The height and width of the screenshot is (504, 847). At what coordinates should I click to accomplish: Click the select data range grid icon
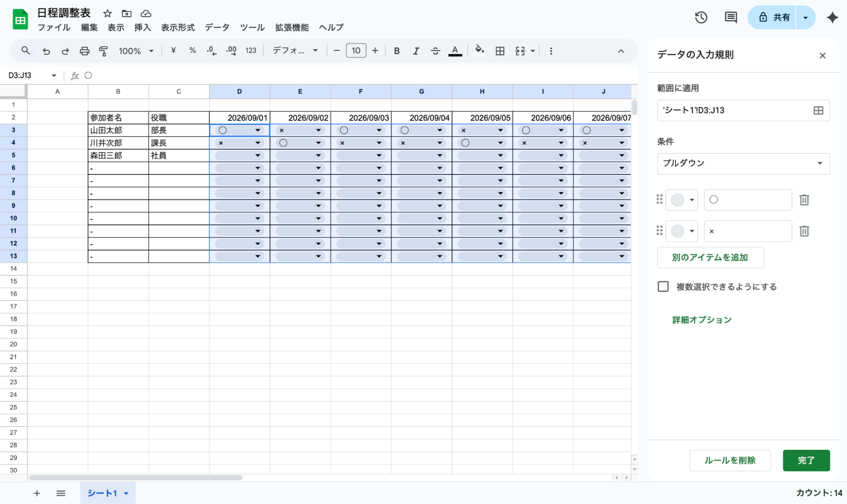[x=818, y=111]
